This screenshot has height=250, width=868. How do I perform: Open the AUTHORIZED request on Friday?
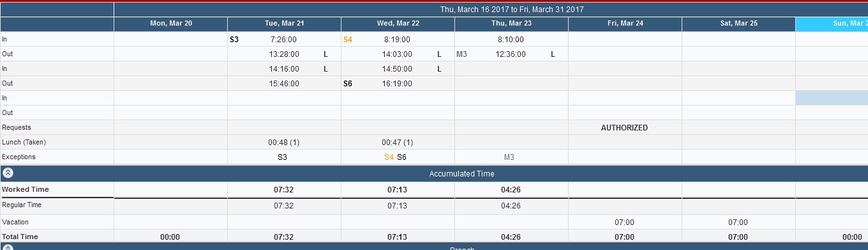(x=624, y=128)
